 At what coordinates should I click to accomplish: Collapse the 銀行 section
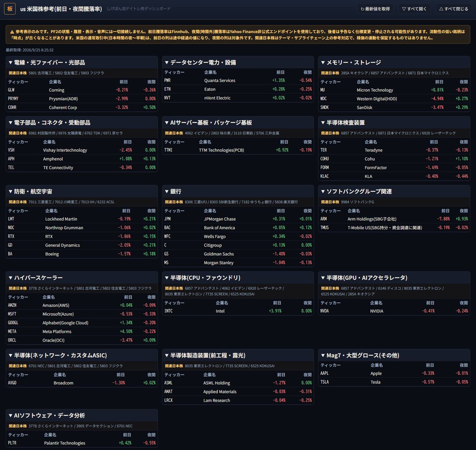click(238, 191)
